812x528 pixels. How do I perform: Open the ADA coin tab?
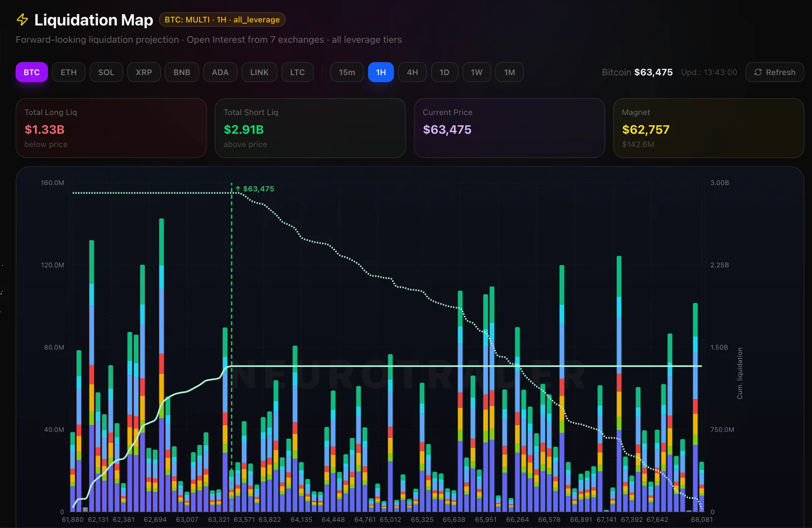[220, 72]
